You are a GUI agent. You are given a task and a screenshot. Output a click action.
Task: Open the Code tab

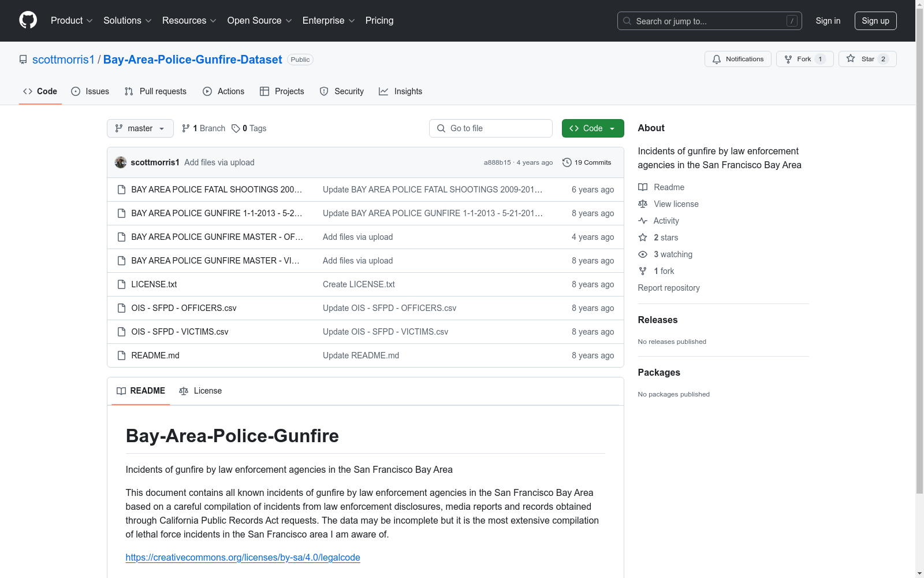40,91
